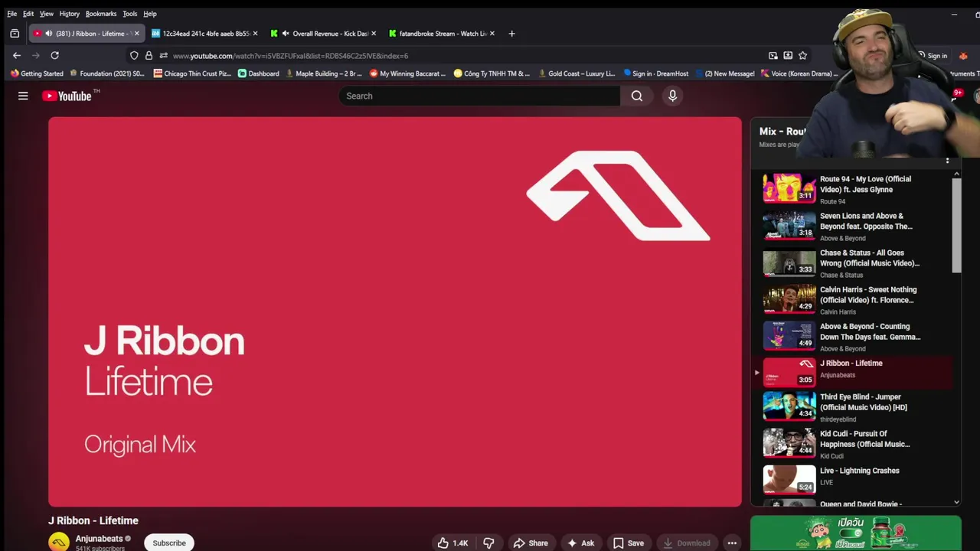Click the J Ribbon Lifetime video player

(395, 311)
